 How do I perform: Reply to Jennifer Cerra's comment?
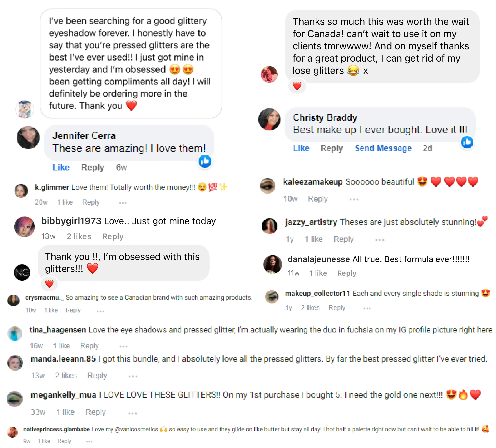click(92, 167)
